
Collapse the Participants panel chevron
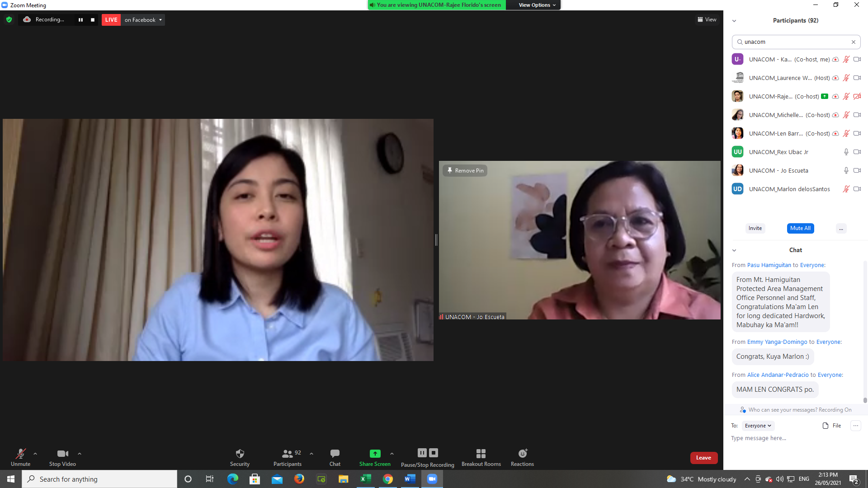coord(734,21)
